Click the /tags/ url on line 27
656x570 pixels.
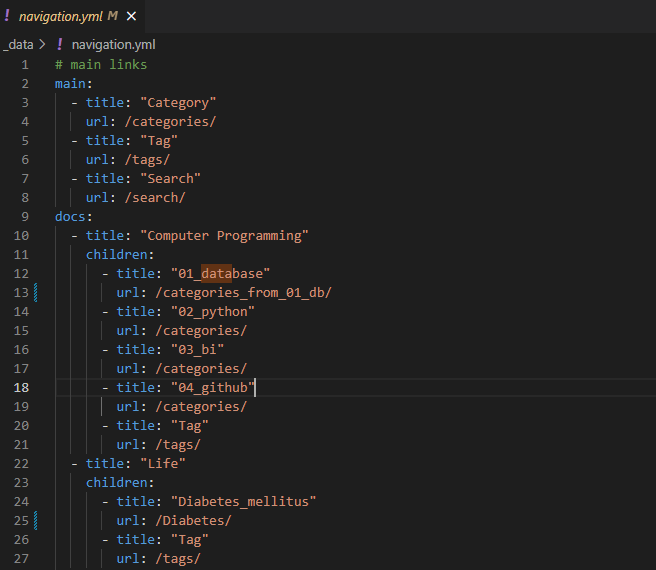178,559
